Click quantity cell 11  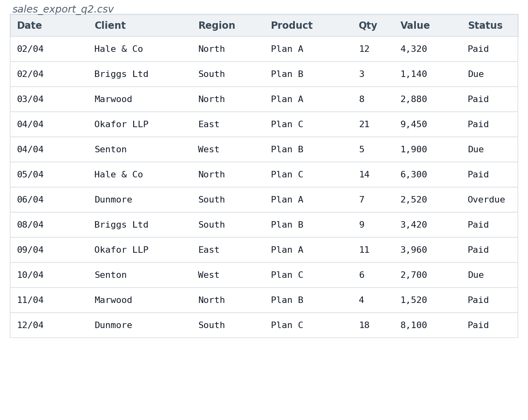point(364,250)
